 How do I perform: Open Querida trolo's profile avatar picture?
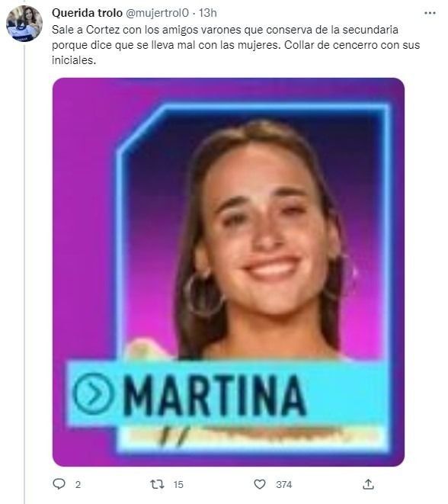[x=24, y=24]
